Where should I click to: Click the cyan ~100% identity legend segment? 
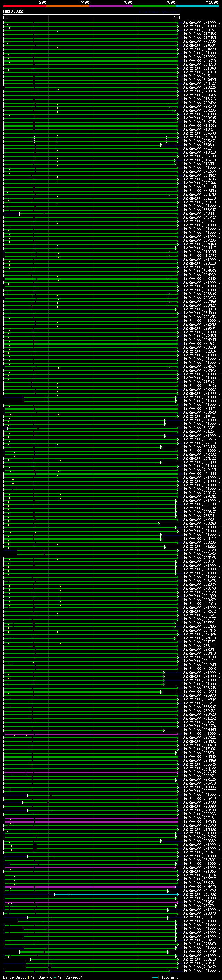click(197, 6)
